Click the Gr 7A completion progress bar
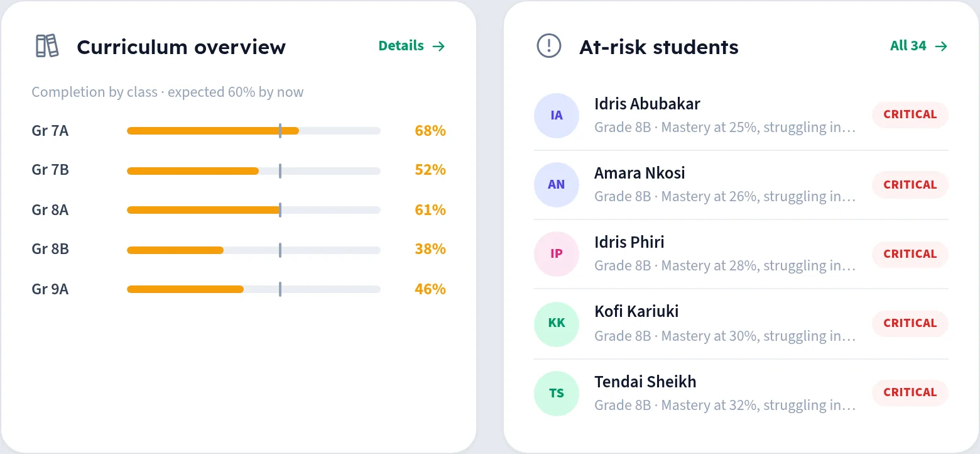 [254, 131]
